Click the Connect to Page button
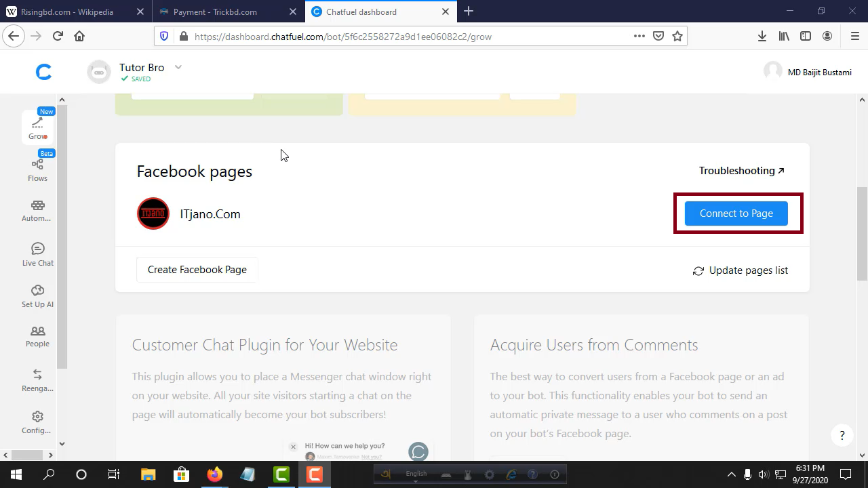 [736, 213]
